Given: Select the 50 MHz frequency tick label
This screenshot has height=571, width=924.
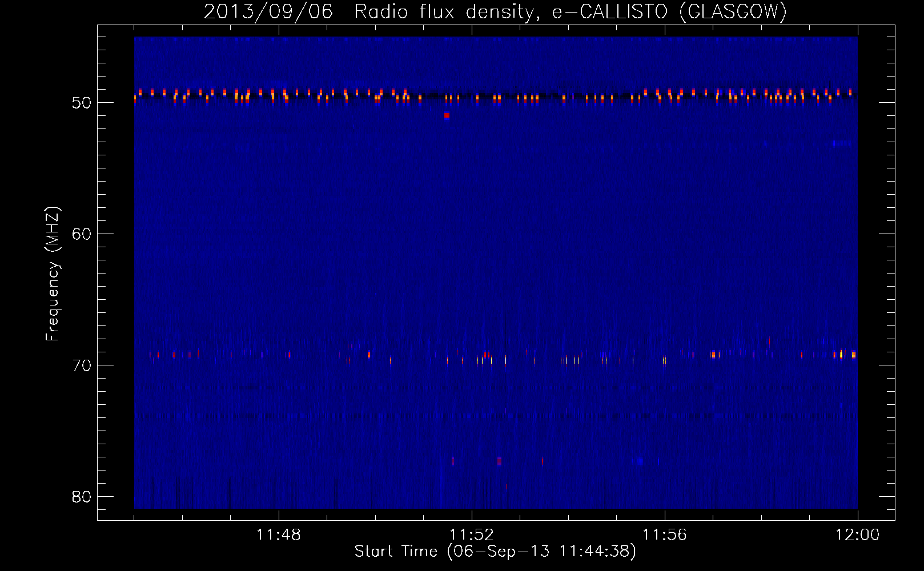Looking at the screenshot, I should [x=82, y=103].
